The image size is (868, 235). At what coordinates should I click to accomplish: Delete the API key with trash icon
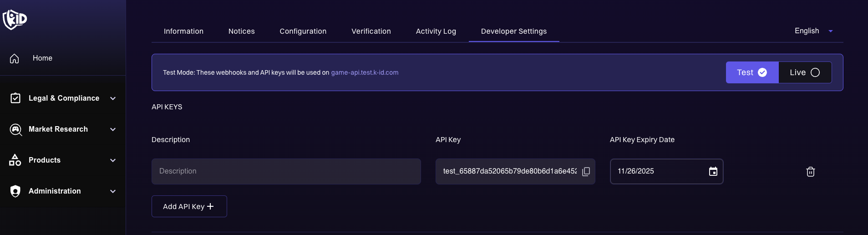810,172
